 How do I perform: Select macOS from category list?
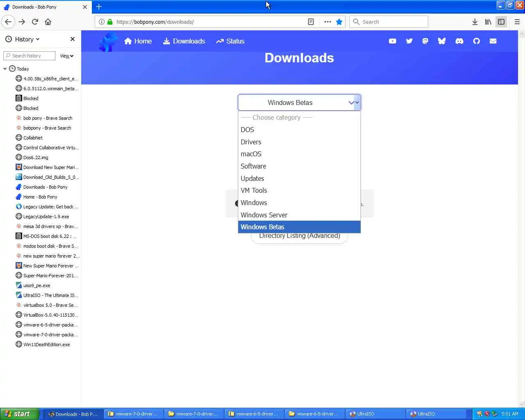[299, 154]
